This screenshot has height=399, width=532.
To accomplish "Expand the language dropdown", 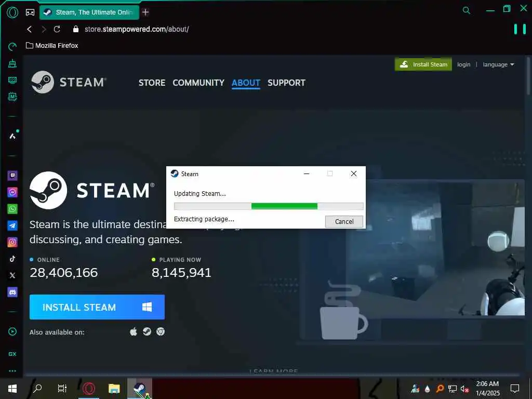I will tap(498, 64).
